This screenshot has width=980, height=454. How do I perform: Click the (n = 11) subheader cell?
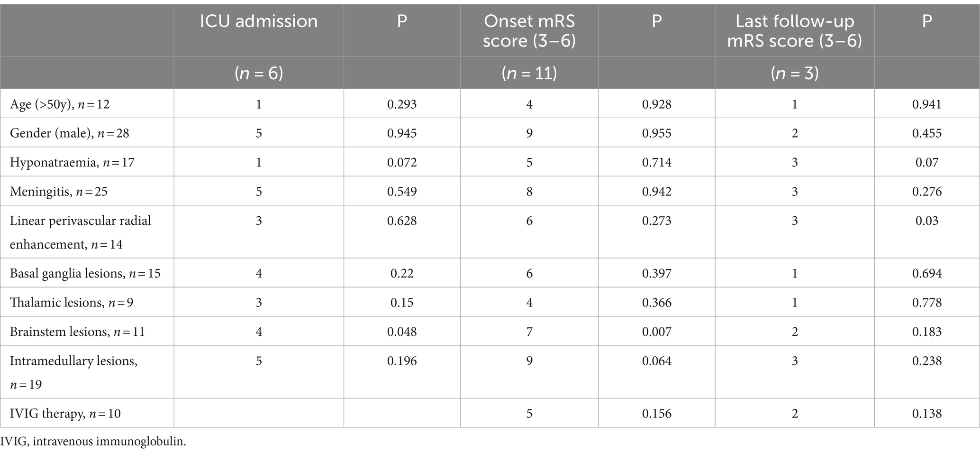pyautogui.click(x=529, y=73)
